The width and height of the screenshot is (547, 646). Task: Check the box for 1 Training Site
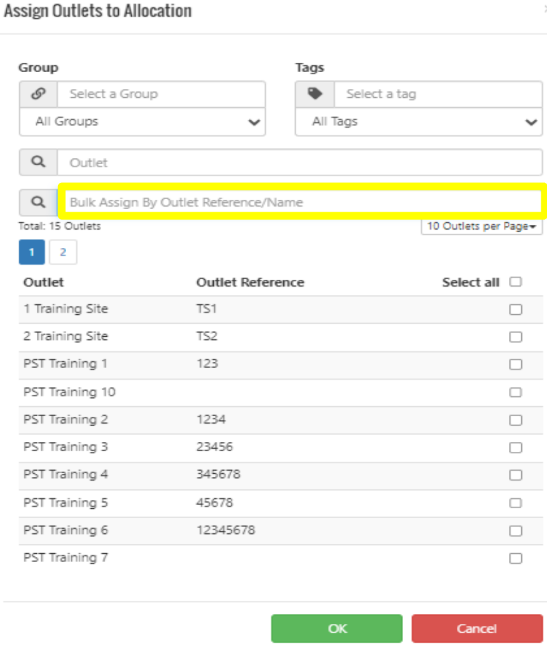point(515,309)
